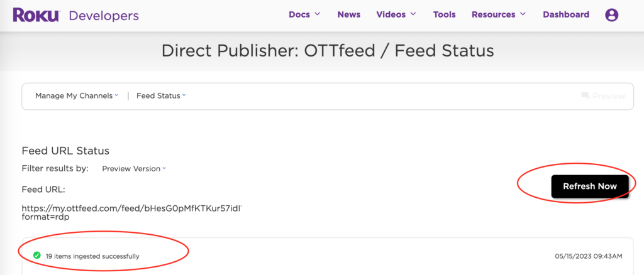Image resolution: width=644 pixels, height=275 pixels.
Task: Click the Refresh Now button
Action: 590,186
